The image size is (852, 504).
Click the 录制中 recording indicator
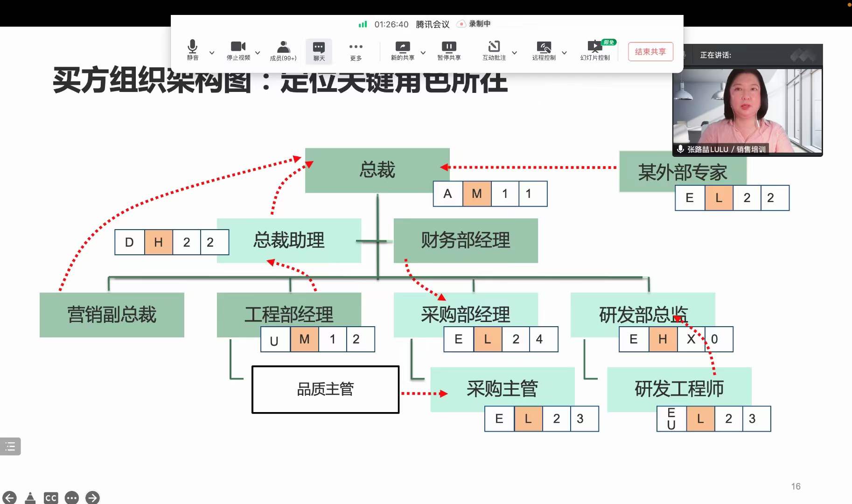pos(474,24)
